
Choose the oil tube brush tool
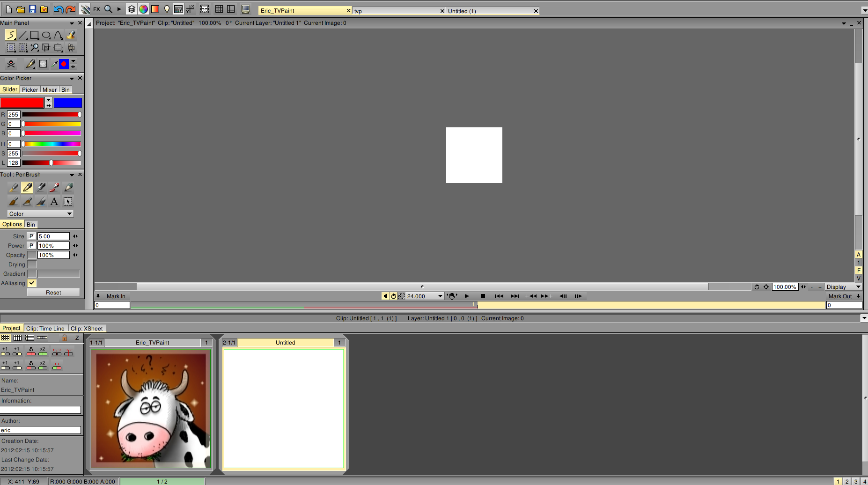point(54,187)
